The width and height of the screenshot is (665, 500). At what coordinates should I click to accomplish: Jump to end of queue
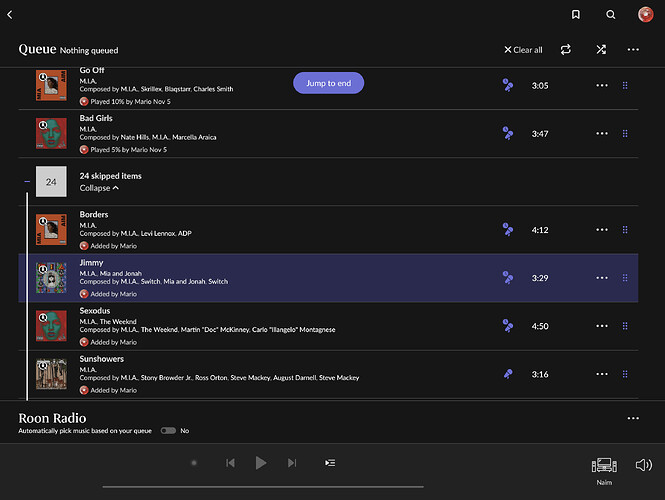[x=328, y=83]
